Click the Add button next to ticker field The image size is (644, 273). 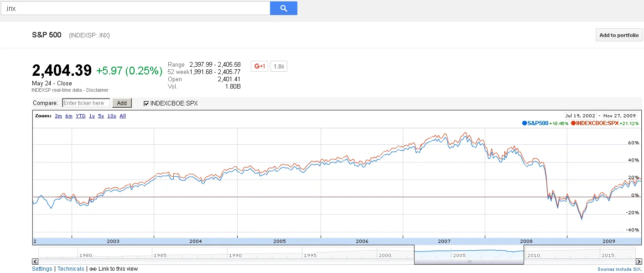point(122,103)
